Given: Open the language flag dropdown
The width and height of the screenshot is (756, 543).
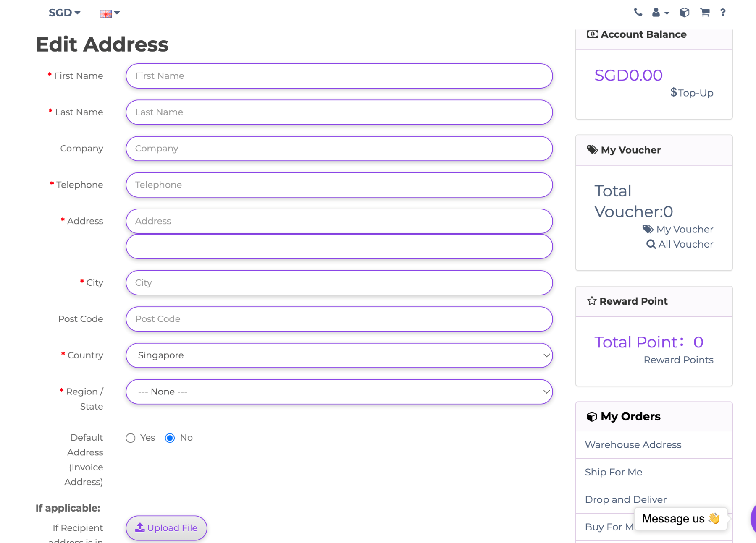Looking at the screenshot, I should (109, 13).
